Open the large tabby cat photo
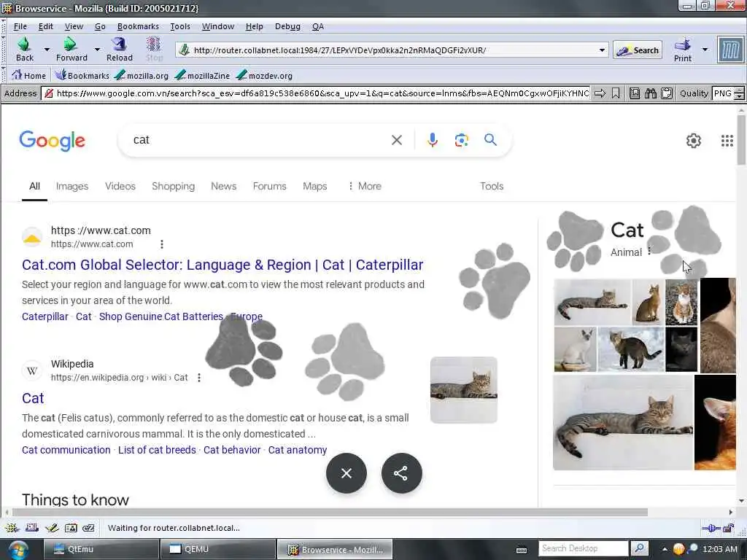Screen dimensions: 747x560 pos(623,422)
